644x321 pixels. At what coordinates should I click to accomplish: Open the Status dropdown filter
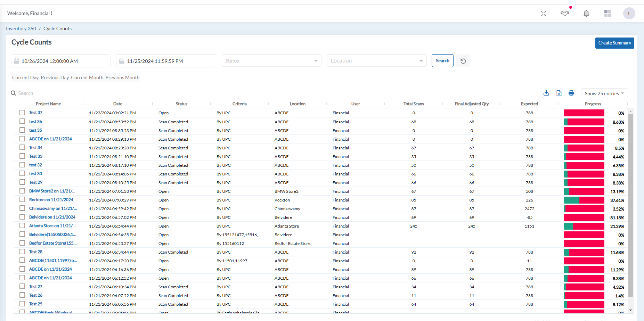click(x=271, y=60)
